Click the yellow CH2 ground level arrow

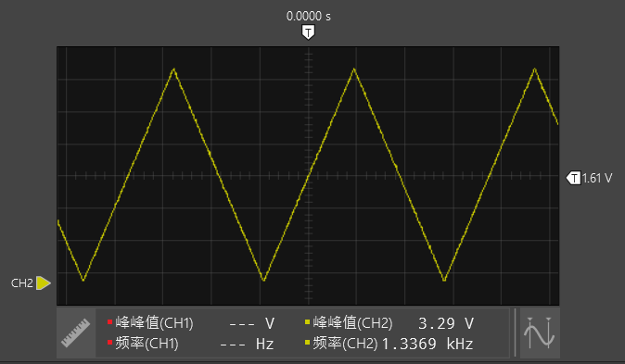click(43, 283)
